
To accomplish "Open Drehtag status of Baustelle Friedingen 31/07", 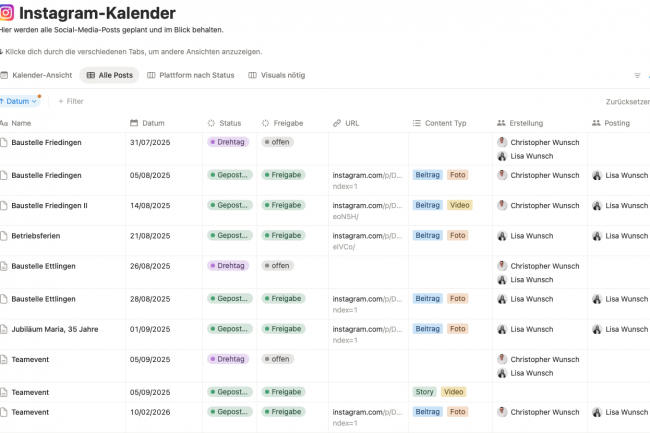I will [228, 142].
